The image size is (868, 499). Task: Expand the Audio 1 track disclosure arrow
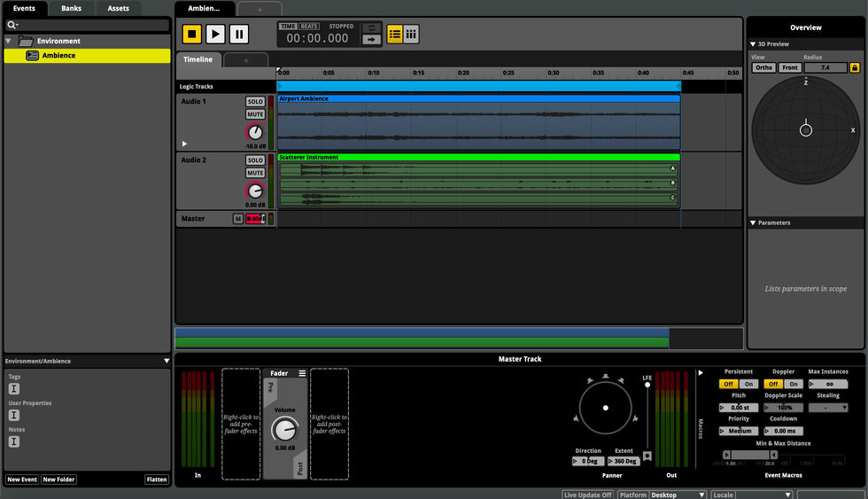pyautogui.click(x=184, y=144)
